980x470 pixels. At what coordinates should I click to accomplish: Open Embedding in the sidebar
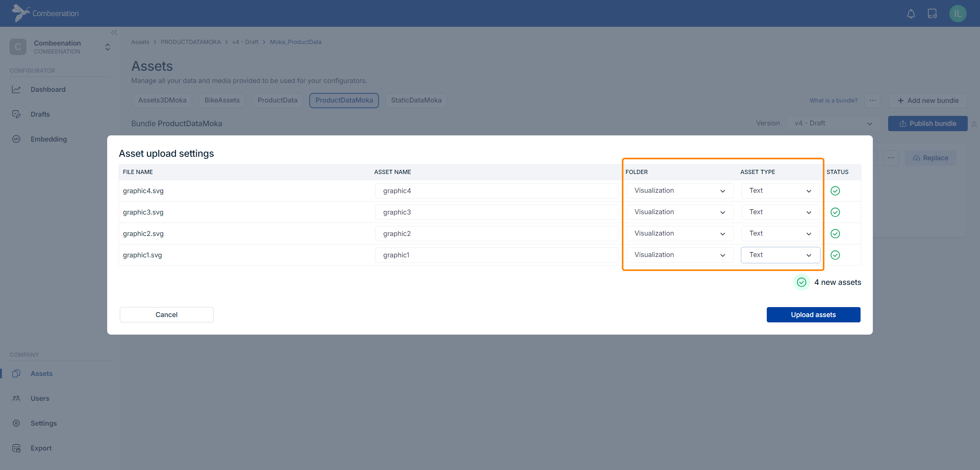49,139
